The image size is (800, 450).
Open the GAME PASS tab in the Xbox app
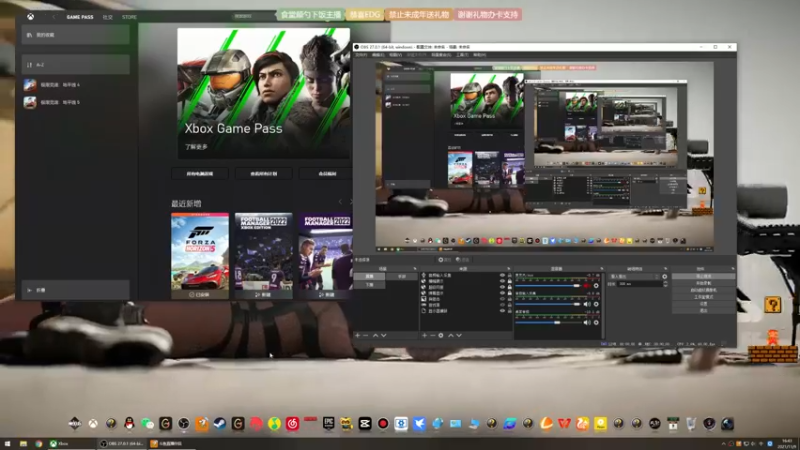[80, 17]
